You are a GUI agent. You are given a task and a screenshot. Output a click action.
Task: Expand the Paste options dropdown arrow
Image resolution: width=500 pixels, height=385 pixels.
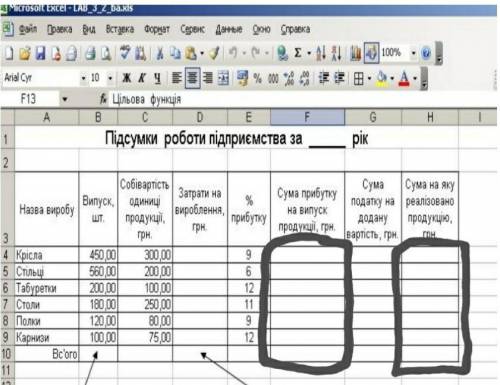[x=202, y=53]
